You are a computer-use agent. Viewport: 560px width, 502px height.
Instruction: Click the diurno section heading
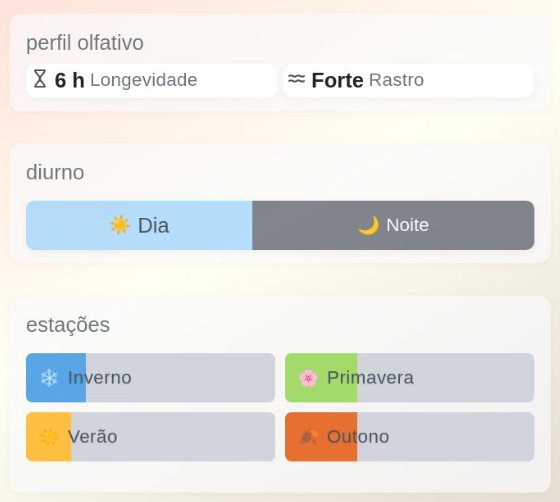click(x=55, y=172)
